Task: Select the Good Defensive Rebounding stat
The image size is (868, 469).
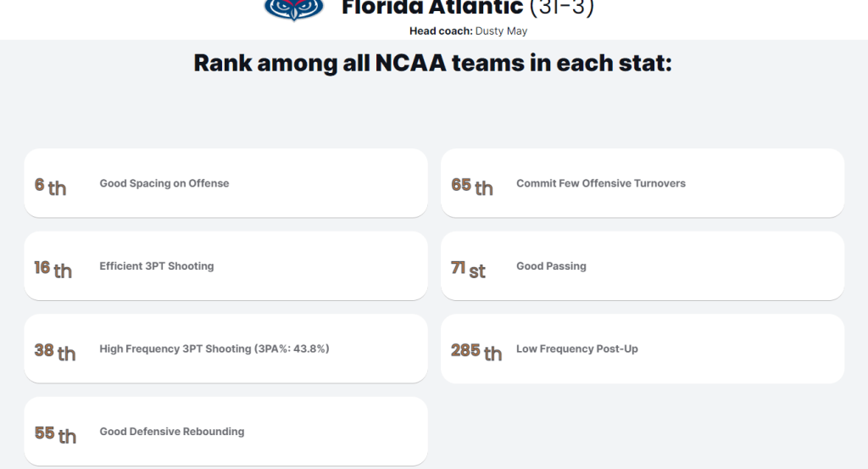Action: coord(172,432)
